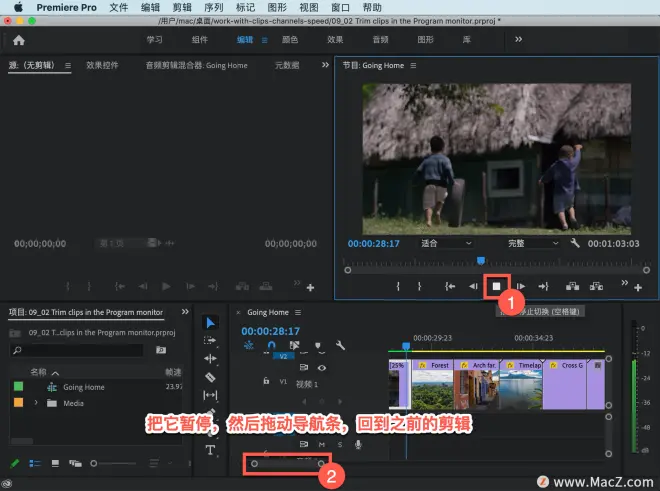660x491 pixels.
Task: Switch to the 音频剪辑混合器 tab
Action: click(x=196, y=65)
